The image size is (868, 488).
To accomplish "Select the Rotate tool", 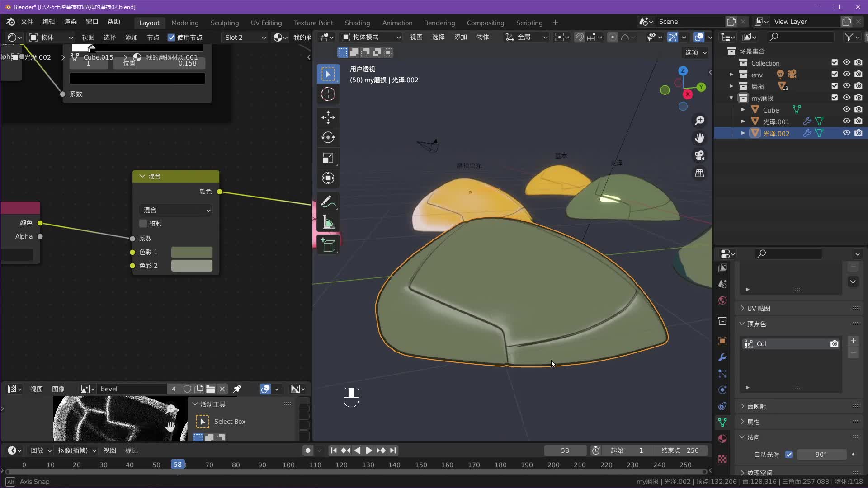I will click(x=328, y=137).
